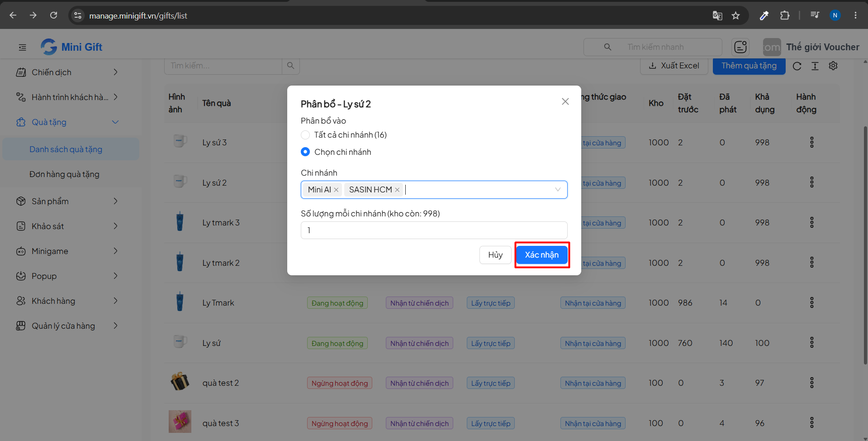868x441 pixels.
Task: Remove the Mini AI branch tag
Action: point(336,190)
